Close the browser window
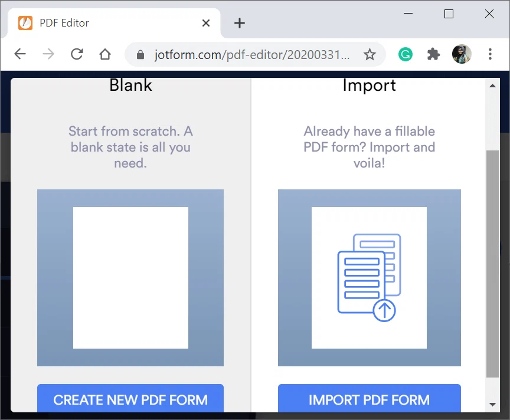The width and height of the screenshot is (510, 420). coord(489,14)
